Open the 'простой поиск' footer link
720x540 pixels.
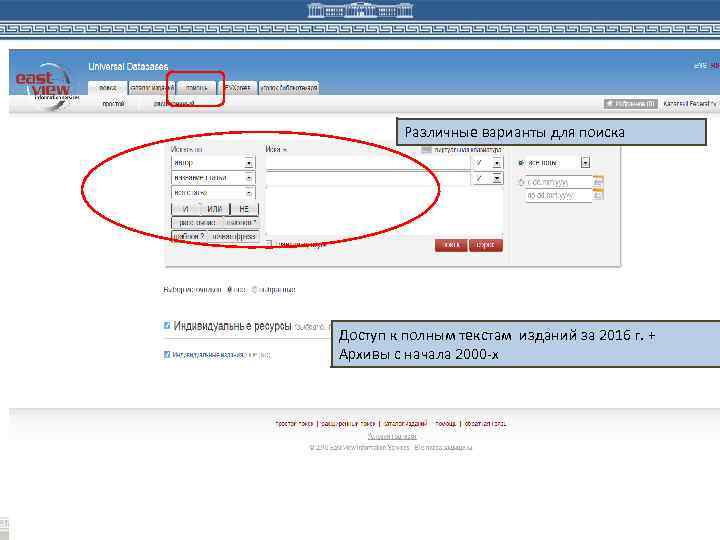(294, 423)
